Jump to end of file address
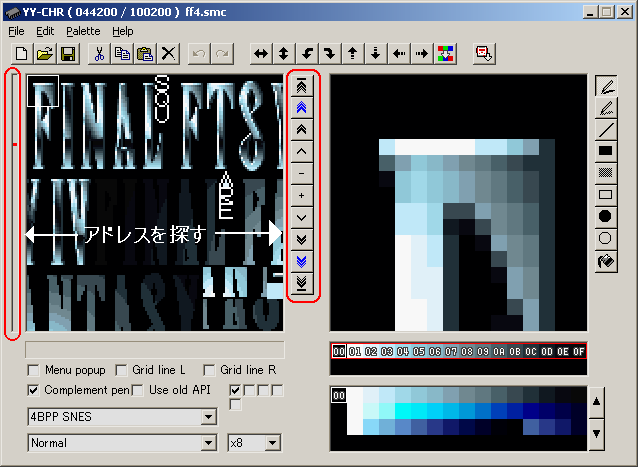Image resolution: width=638 pixels, height=467 pixels. 302,284
